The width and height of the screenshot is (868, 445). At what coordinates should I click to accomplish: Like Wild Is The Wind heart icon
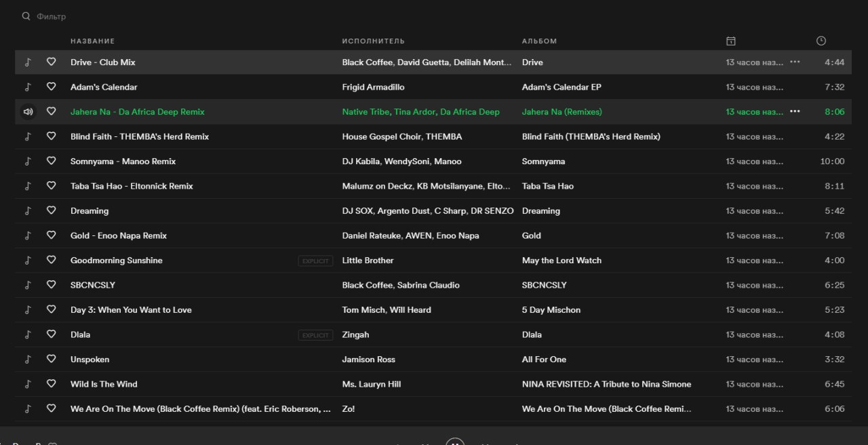51,383
